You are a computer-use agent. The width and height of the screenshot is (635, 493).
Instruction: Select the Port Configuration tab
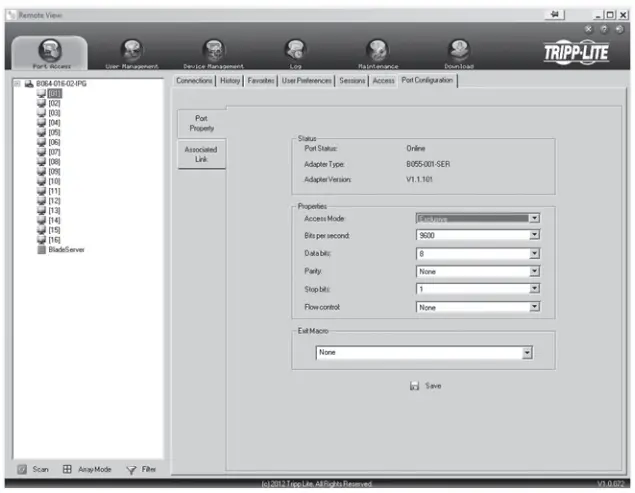tap(427, 80)
